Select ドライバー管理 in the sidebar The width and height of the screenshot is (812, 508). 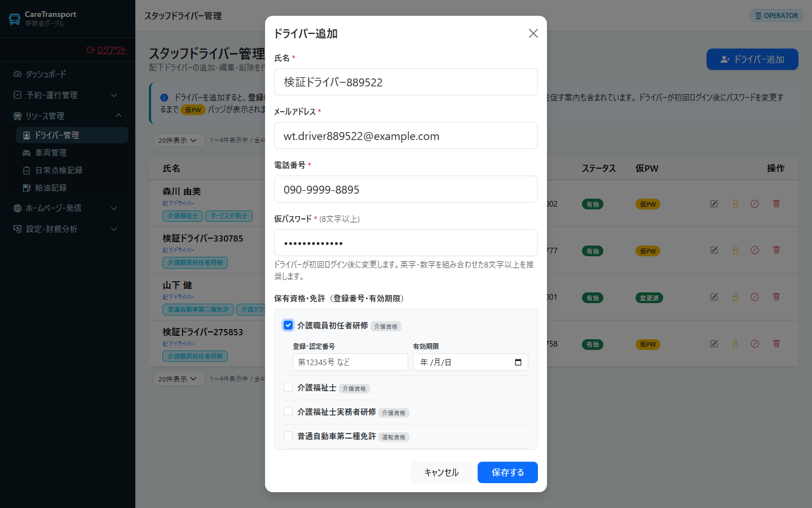coord(72,135)
